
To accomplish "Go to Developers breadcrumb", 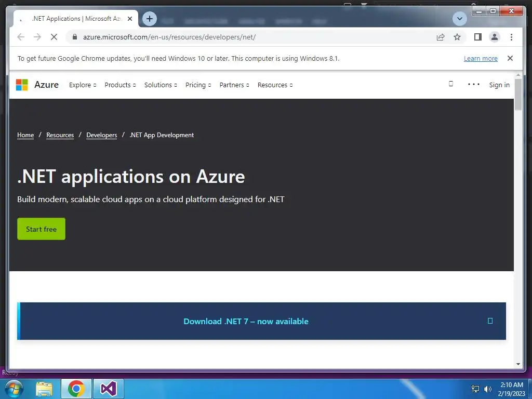I will point(101,135).
